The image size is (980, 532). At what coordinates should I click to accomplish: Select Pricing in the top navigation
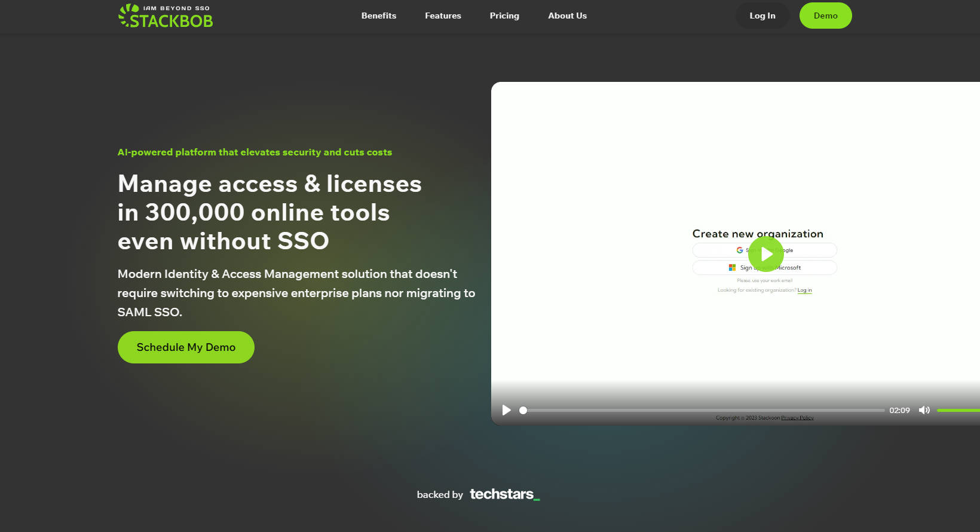coord(504,16)
